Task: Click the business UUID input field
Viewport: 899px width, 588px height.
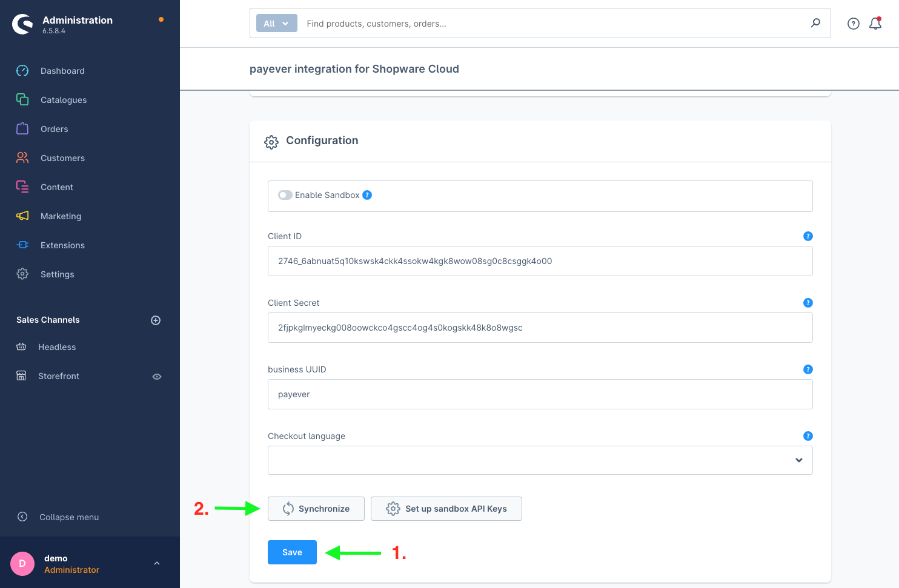Action: 540,394
